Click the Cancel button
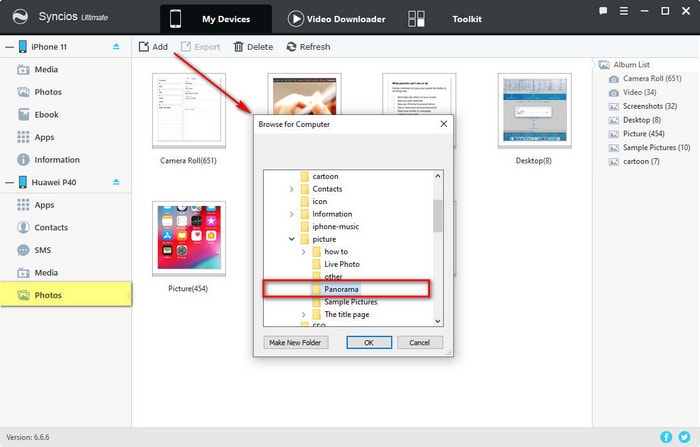700x447 pixels. pyautogui.click(x=420, y=343)
